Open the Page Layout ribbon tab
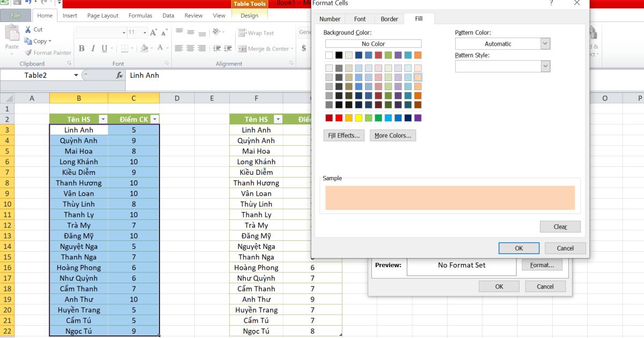Viewport: 644px width, 338px height. [102, 16]
